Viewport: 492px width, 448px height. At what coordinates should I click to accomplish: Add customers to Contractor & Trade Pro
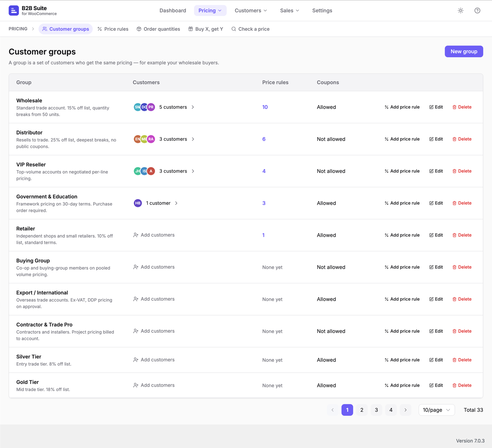click(x=154, y=331)
